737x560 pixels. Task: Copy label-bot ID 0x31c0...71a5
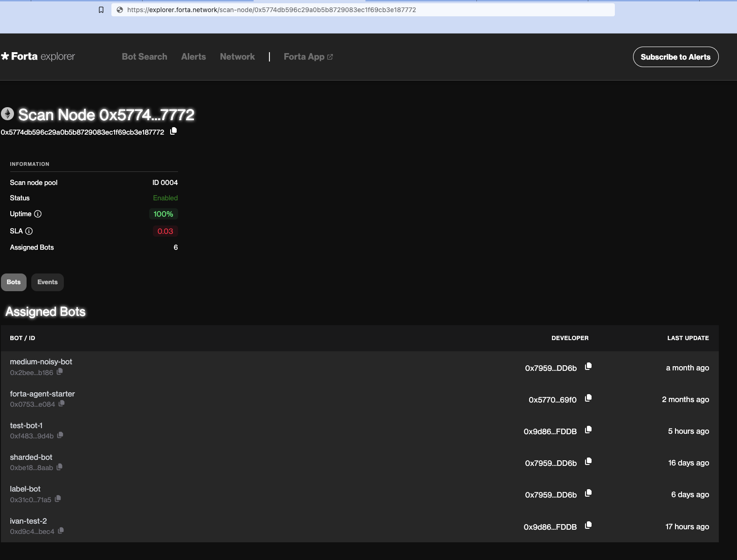[x=58, y=499]
